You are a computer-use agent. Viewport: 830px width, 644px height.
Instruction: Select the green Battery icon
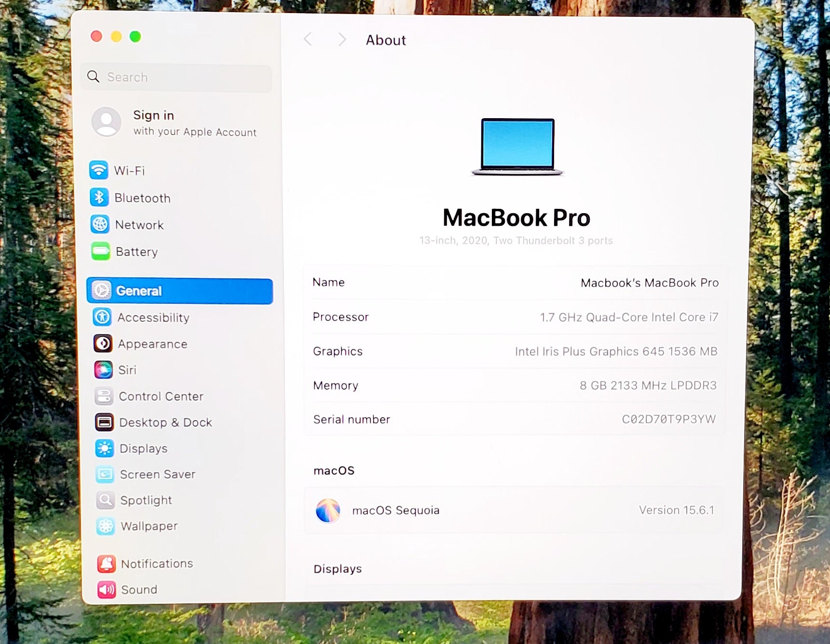(x=101, y=251)
